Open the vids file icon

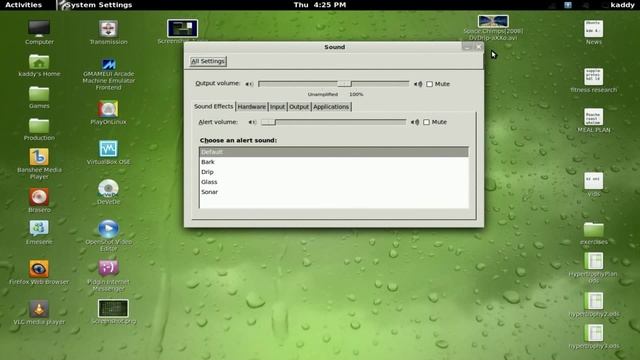point(593,181)
